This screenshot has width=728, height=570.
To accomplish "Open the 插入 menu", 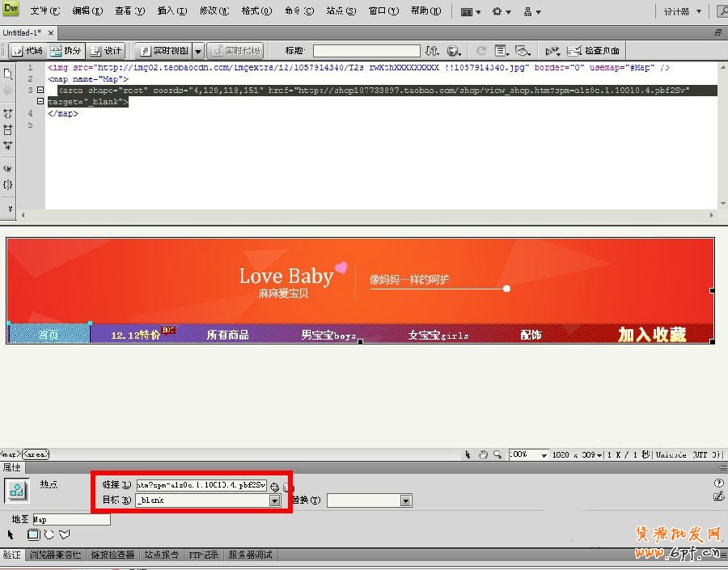I will click(171, 11).
